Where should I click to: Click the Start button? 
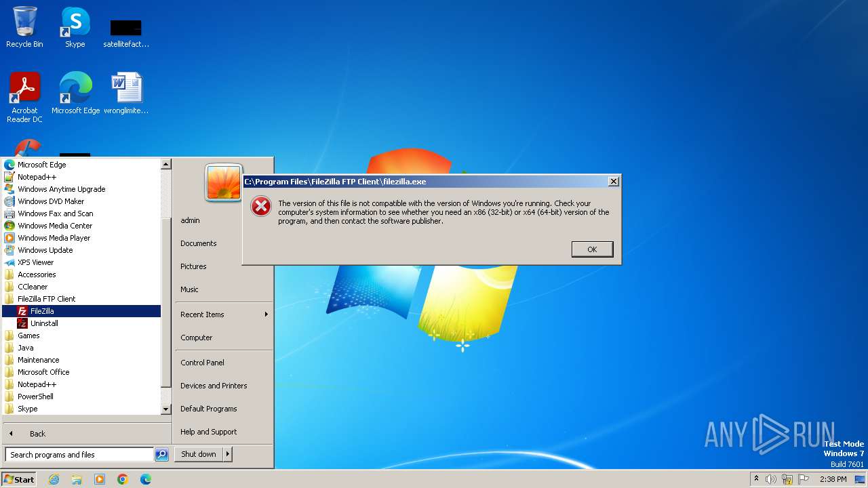19,479
